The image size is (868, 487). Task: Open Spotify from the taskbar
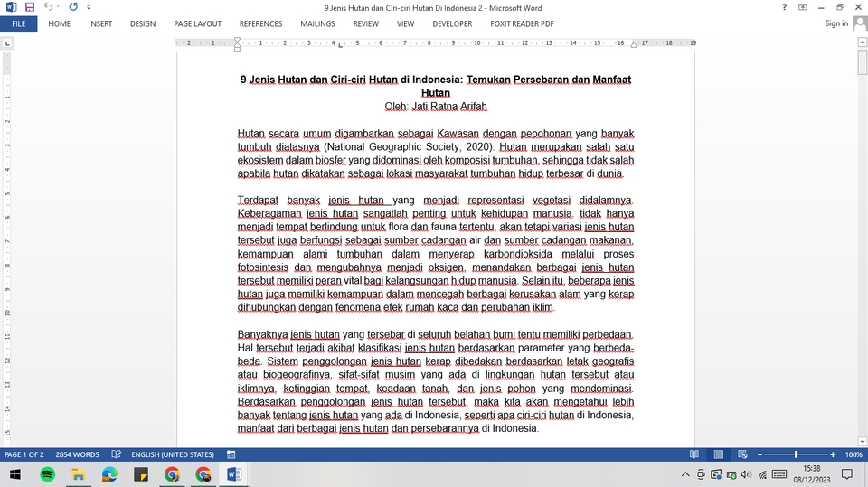tap(48, 474)
